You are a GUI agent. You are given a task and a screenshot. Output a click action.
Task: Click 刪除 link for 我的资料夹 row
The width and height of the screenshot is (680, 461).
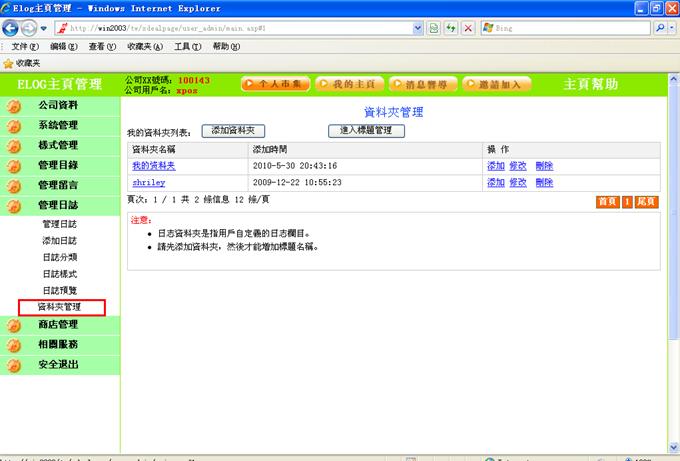(x=544, y=165)
